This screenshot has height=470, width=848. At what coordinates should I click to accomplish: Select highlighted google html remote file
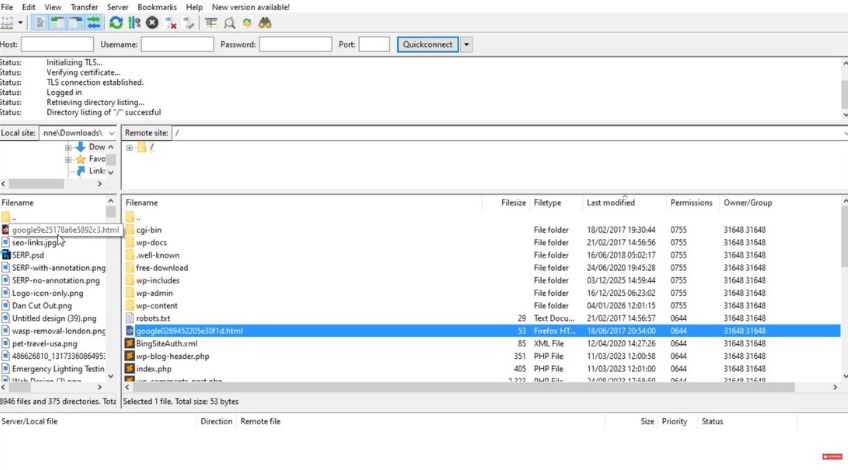click(x=482, y=331)
